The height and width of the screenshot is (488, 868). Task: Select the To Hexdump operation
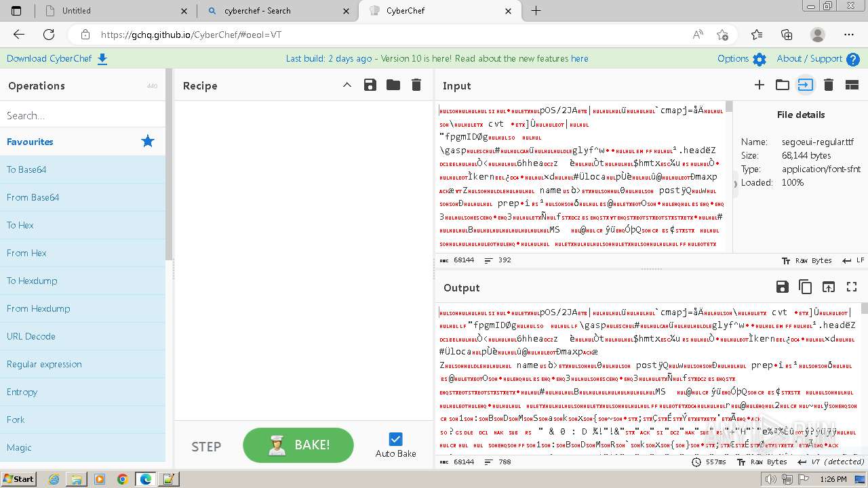point(83,281)
